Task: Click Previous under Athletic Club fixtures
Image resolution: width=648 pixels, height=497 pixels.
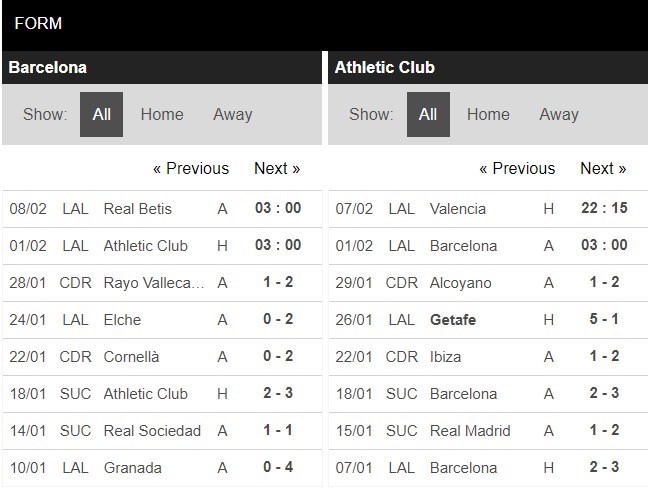Action: coord(516,168)
